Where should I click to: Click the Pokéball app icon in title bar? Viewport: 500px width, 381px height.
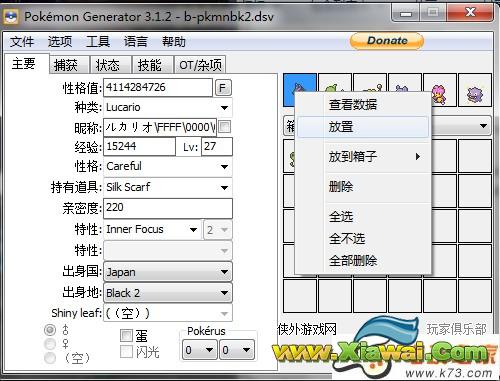(x=11, y=16)
